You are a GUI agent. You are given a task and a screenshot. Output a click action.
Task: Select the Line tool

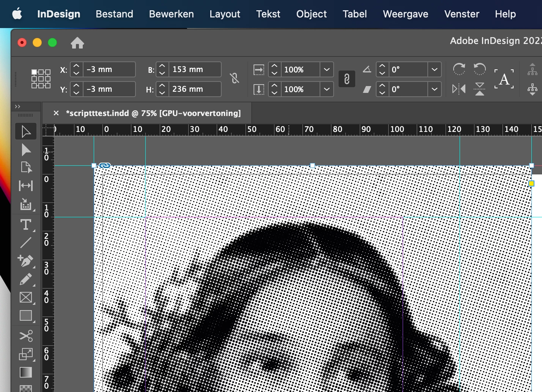pyautogui.click(x=26, y=243)
